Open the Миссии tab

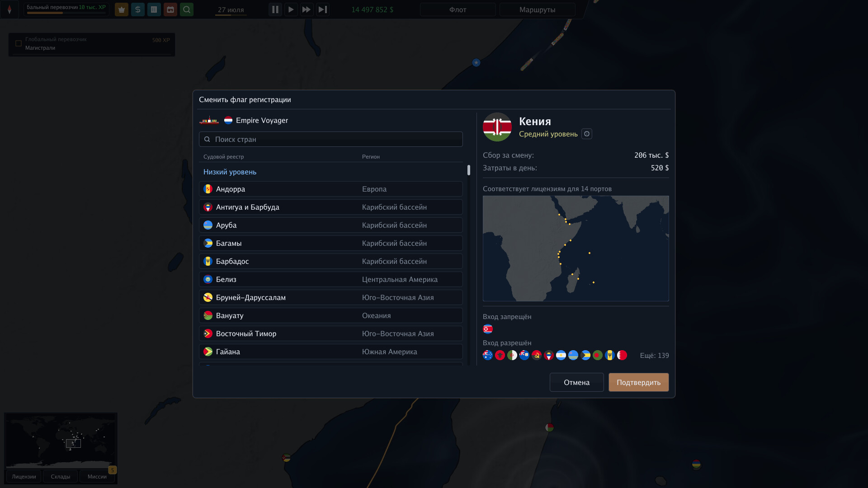tap(97, 477)
